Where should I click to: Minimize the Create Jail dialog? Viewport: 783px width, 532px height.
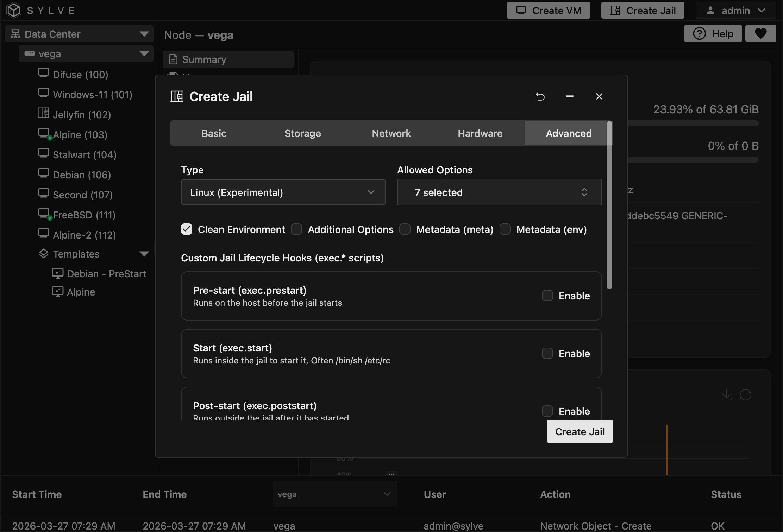(570, 96)
